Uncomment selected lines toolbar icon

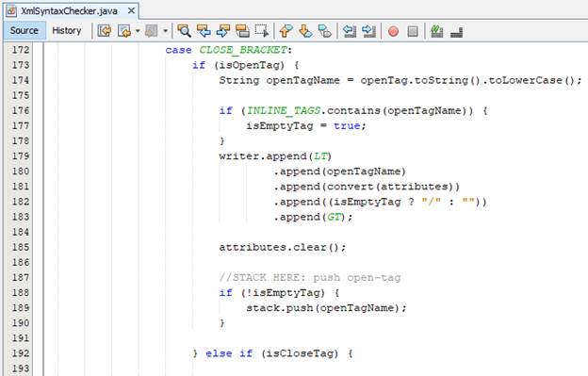pos(456,31)
